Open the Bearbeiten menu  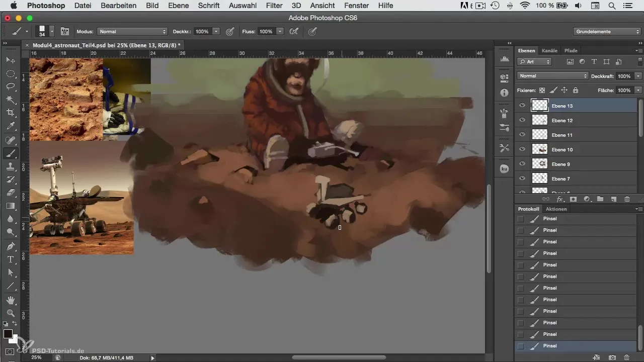click(119, 6)
